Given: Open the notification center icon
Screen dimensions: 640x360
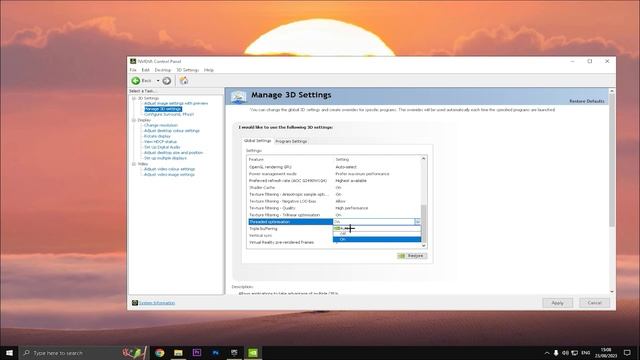Looking at the screenshot, I should [x=627, y=353].
